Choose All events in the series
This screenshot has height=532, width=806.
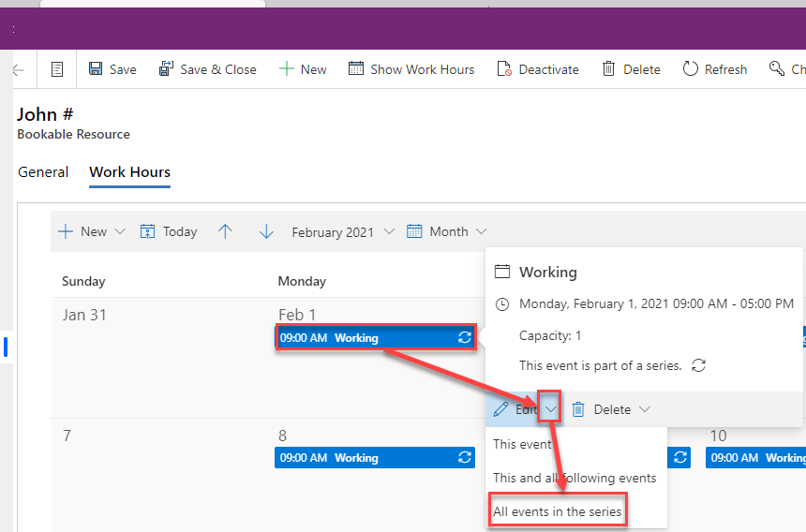click(558, 511)
